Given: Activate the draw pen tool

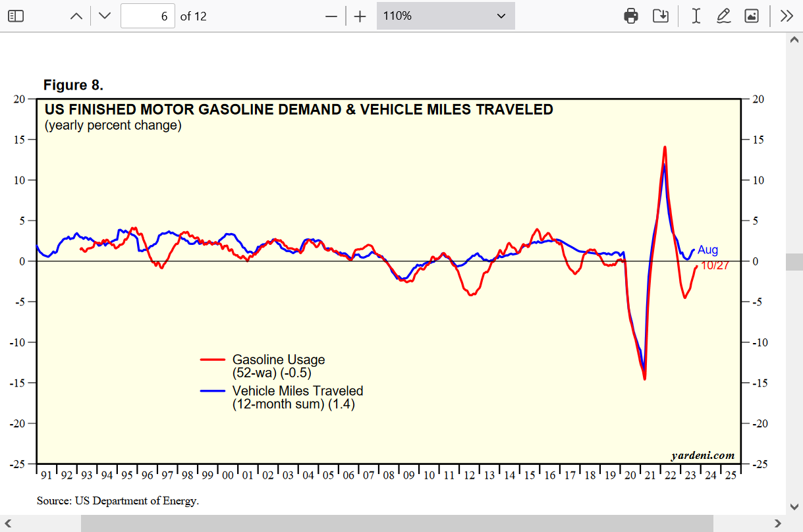Looking at the screenshot, I should 723,16.
